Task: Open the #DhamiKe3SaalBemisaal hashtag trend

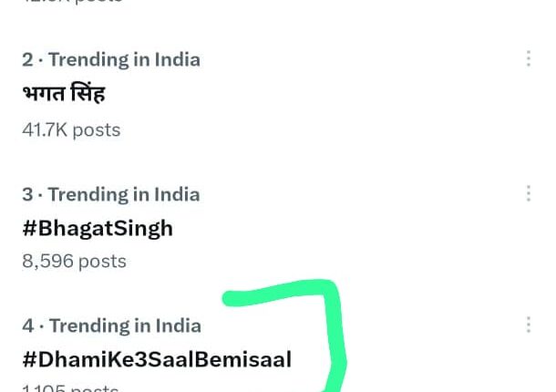Action: pyautogui.click(x=157, y=359)
